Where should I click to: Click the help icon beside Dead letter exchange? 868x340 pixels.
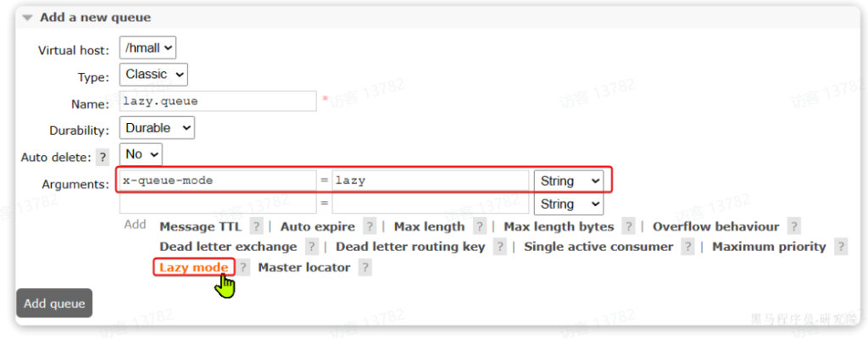(312, 247)
